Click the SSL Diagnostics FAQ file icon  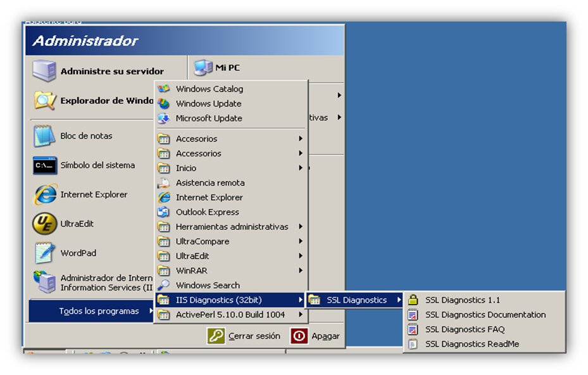pos(413,329)
